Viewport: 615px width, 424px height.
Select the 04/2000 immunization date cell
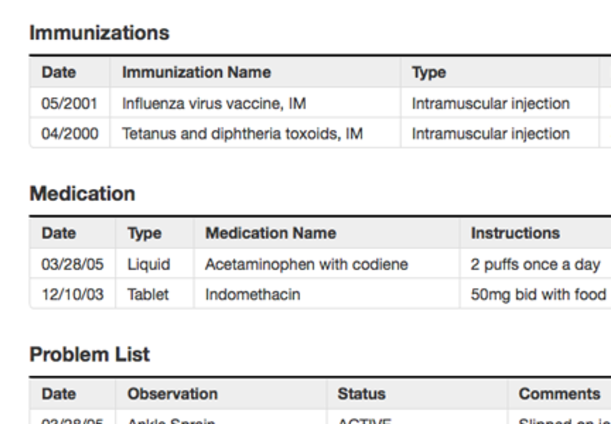[70, 134]
